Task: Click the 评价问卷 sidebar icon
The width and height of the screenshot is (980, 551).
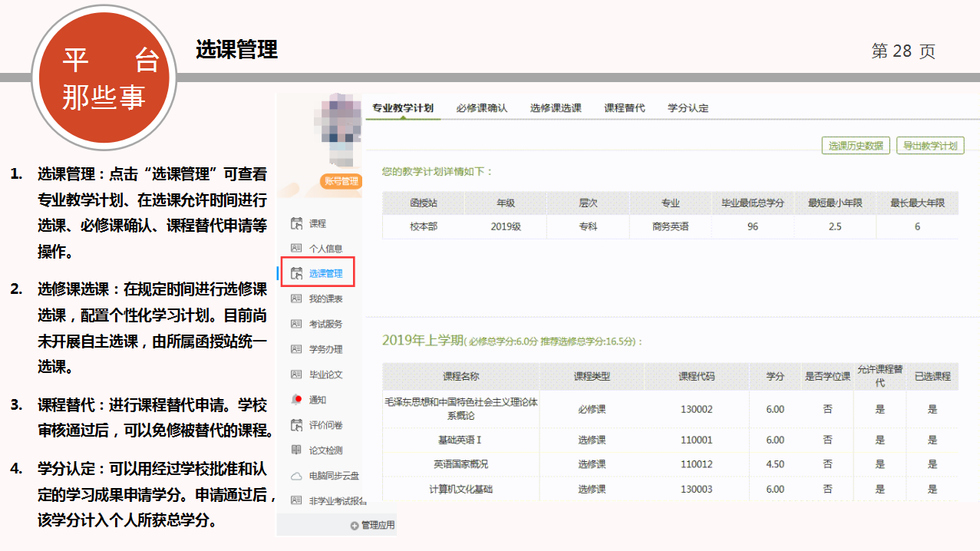Action: (296, 425)
